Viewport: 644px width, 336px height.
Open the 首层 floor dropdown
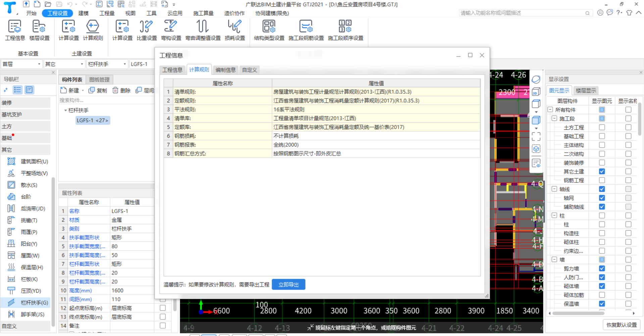[x=21, y=64]
